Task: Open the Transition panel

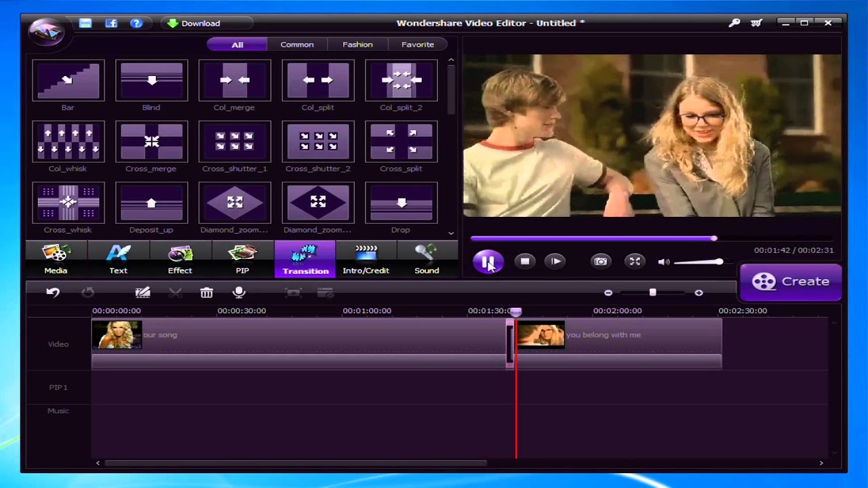Action: pyautogui.click(x=305, y=259)
